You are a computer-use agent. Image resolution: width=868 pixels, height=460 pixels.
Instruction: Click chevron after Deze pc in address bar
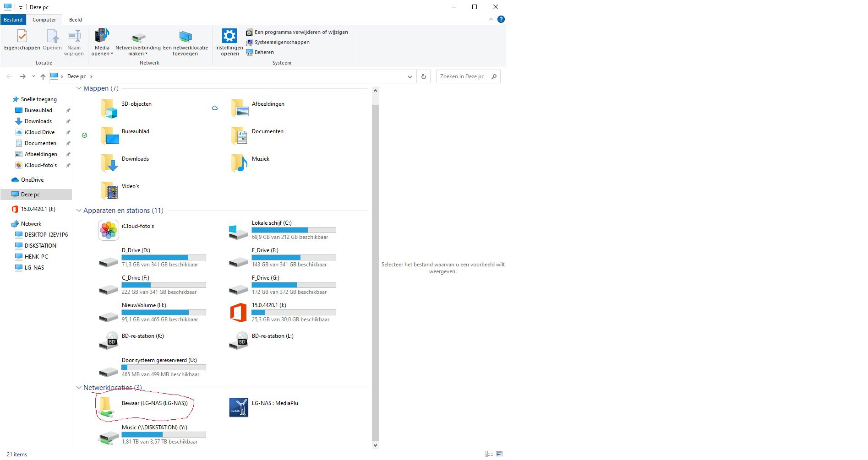[x=91, y=76]
